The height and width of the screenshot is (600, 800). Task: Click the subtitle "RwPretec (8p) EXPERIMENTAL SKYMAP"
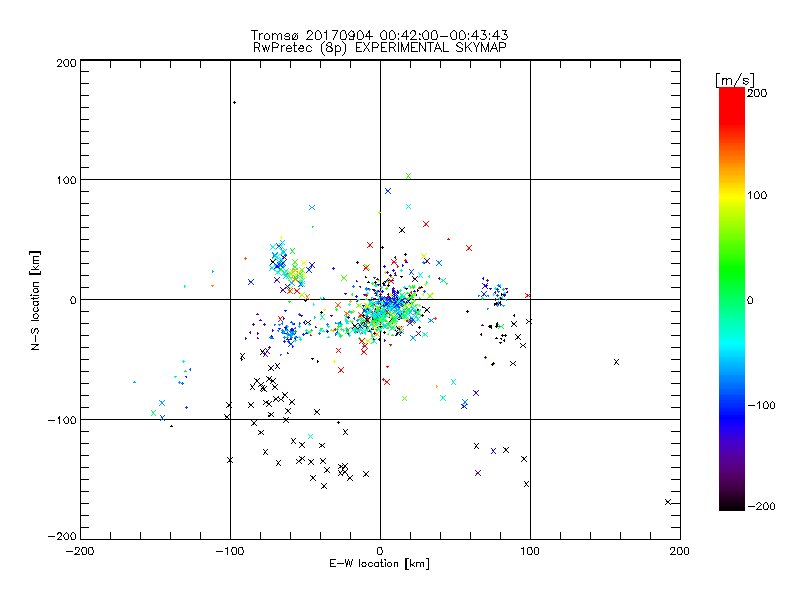[380, 48]
